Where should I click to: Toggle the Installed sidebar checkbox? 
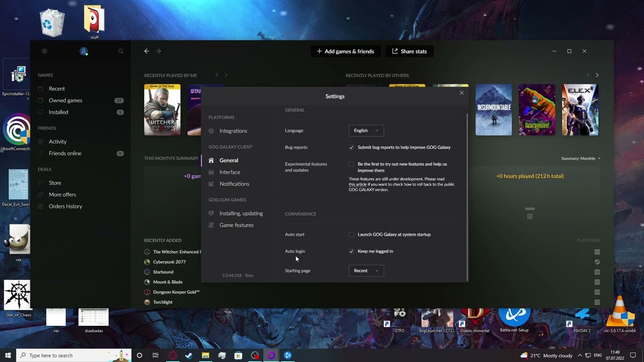click(41, 112)
